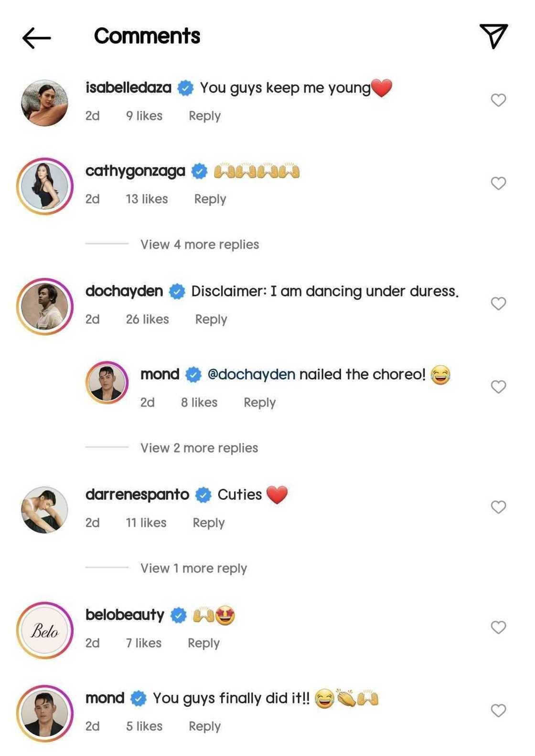Image resolution: width=535 pixels, height=756 pixels.
Task: Open the @dochayden mention link
Action: point(251,374)
